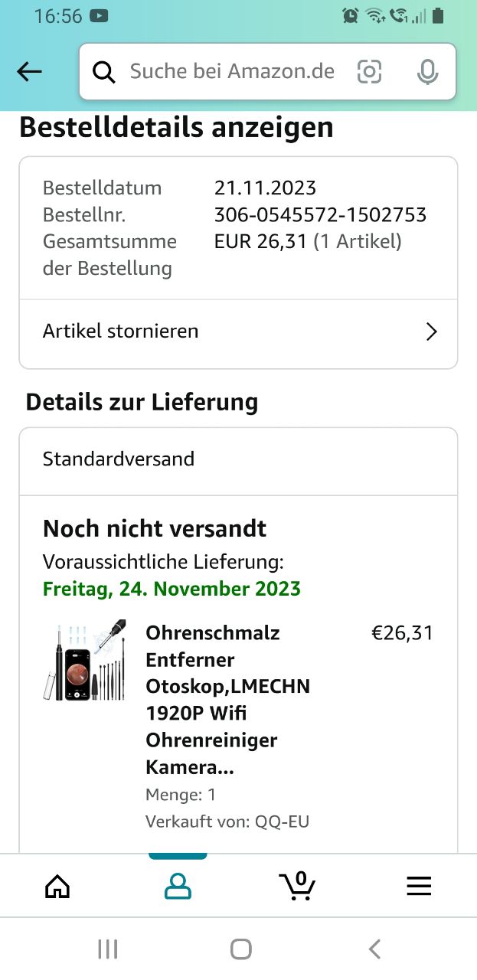Tap the Standardversand shipping row
The image size is (477, 980).
(x=119, y=459)
